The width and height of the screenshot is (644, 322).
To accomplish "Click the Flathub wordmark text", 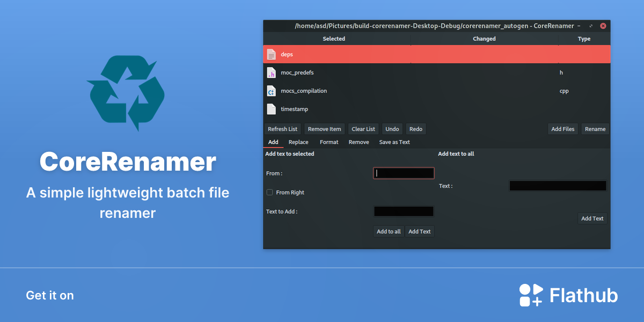I will pos(584,295).
